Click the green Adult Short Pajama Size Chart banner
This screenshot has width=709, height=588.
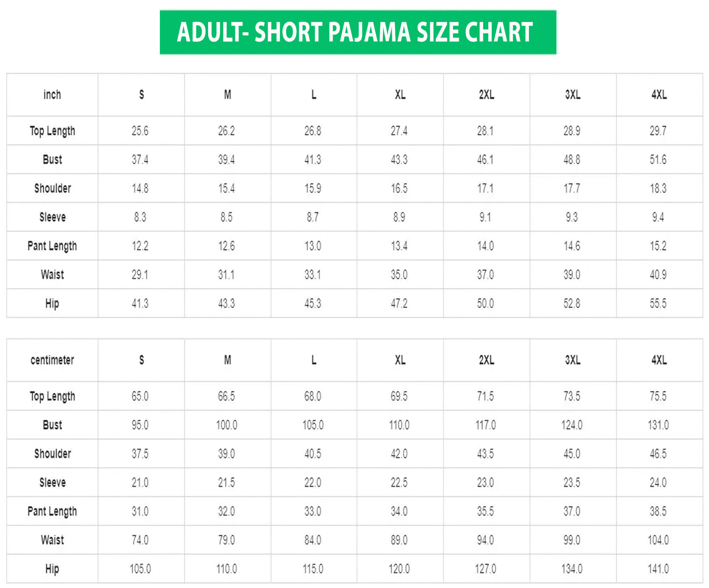click(358, 32)
